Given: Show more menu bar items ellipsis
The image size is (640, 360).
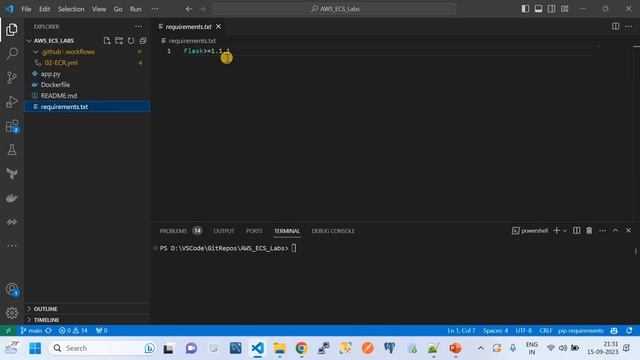Looking at the screenshot, I should [155, 9].
